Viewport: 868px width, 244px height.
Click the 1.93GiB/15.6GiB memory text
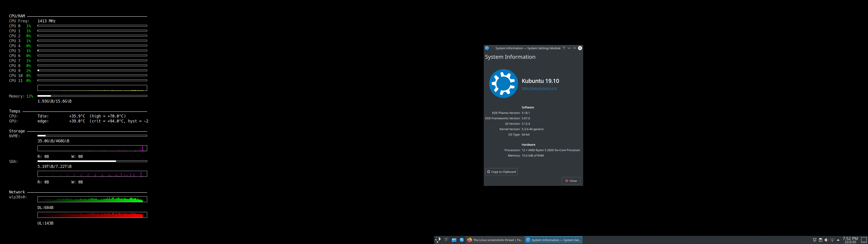pyautogui.click(x=54, y=101)
